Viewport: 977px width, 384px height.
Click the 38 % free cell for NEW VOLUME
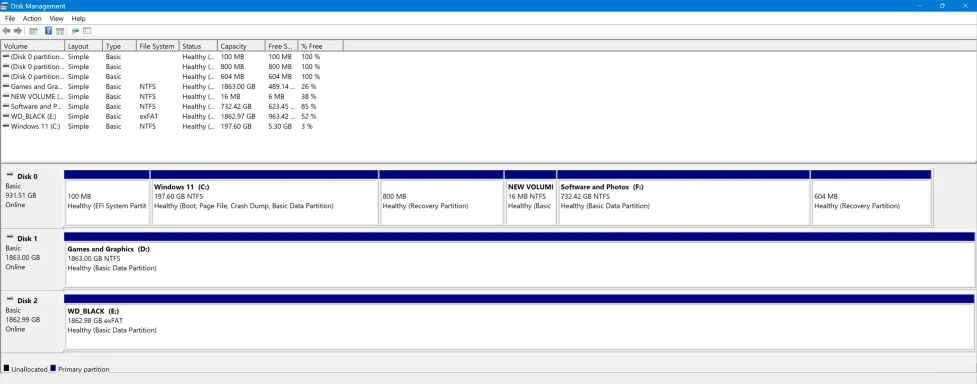point(309,97)
